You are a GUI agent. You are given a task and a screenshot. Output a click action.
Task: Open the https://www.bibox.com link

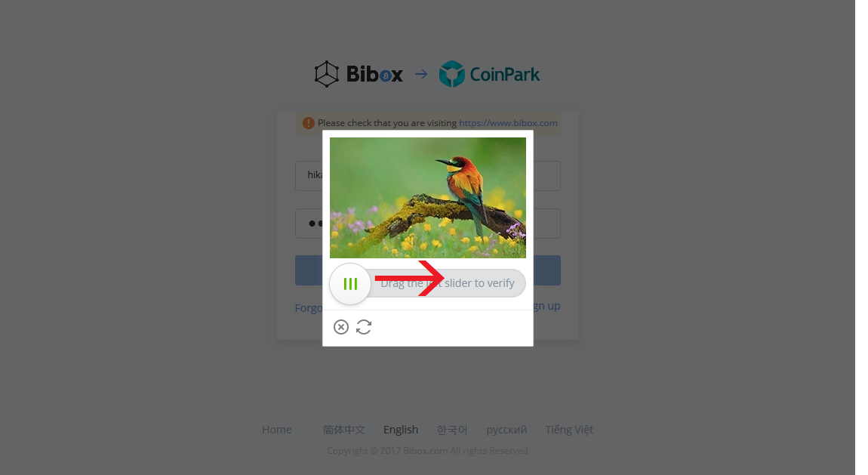point(508,123)
